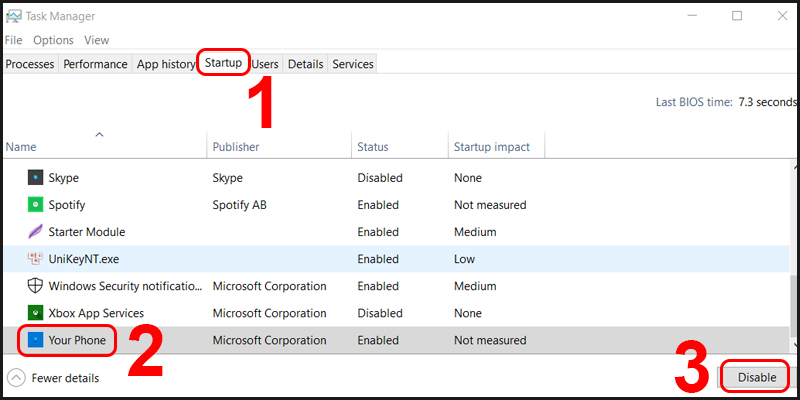This screenshot has width=800, height=400.
Task: Switch to the Performance tab
Action: [x=96, y=64]
